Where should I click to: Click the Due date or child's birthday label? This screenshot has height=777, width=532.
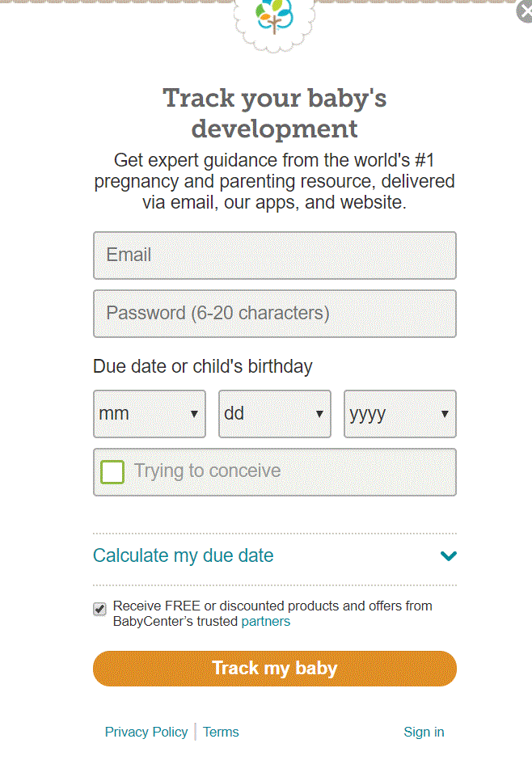(x=203, y=366)
